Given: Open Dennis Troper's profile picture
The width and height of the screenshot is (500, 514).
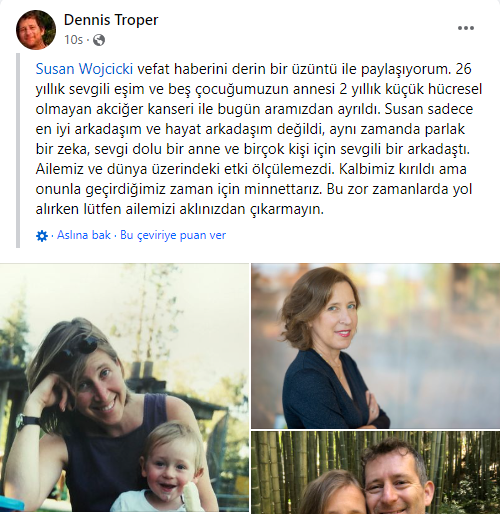Looking at the screenshot, I should pyautogui.click(x=36, y=30).
